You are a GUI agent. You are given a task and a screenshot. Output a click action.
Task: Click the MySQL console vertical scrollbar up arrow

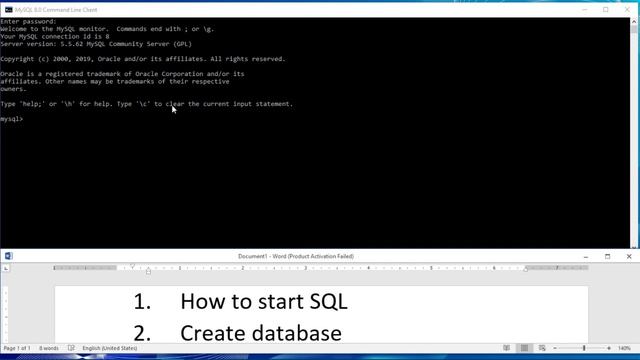634,21
